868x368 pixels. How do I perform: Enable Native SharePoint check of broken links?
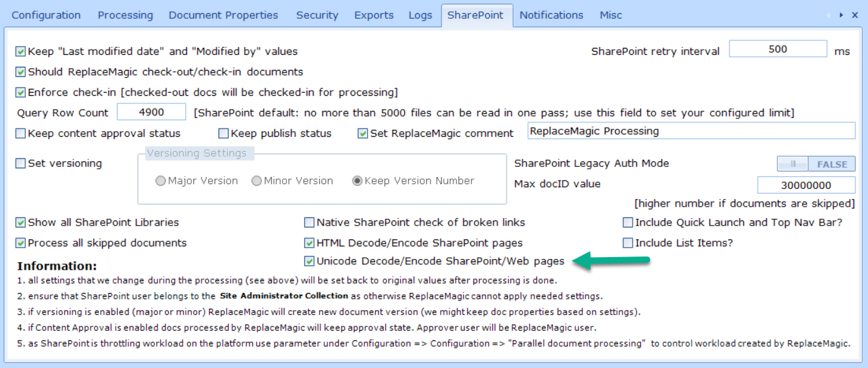click(x=309, y=222)
